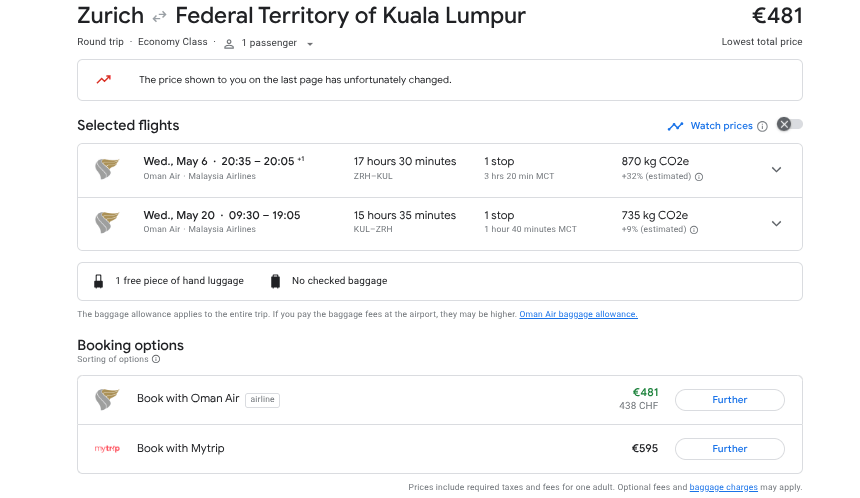Open the Watch prices info icon
Viewport: 860px width, 498px height.
[x=762, y=127]
